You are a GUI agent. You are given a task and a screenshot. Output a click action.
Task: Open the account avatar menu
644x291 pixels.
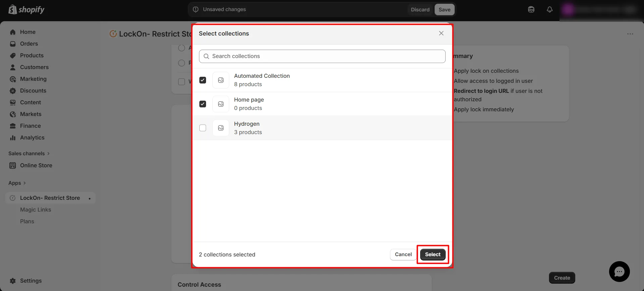click(x=568, y=9)
